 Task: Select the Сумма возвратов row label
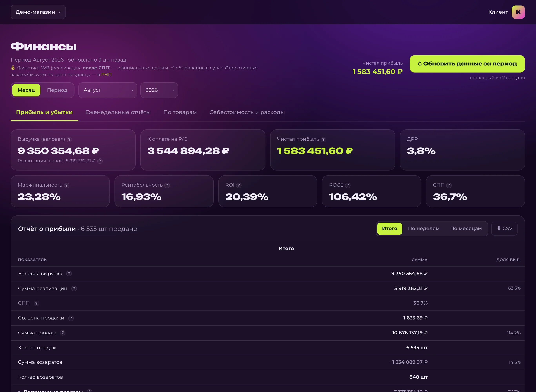click(40, 362)
